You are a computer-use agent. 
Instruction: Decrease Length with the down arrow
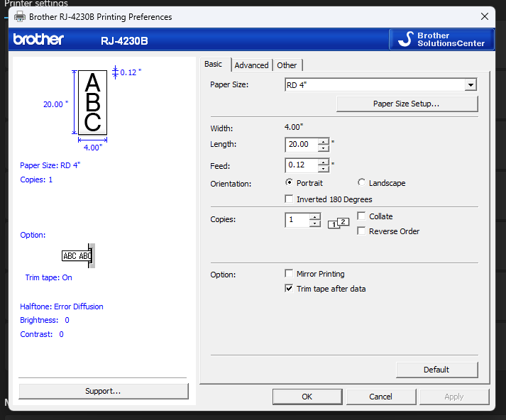pyautogui.click(x=324, y=148)
